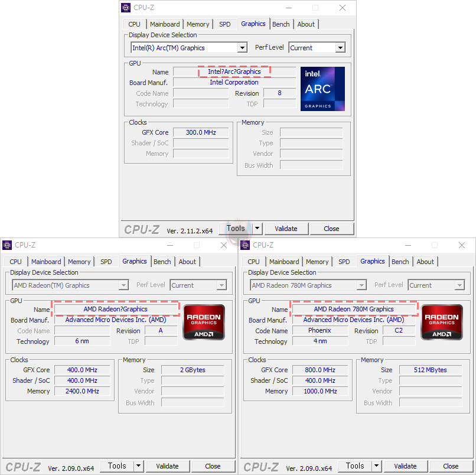This screenshot has width=476, height=475.
Task: Click the C2 revision value
Action: [399, 330]
